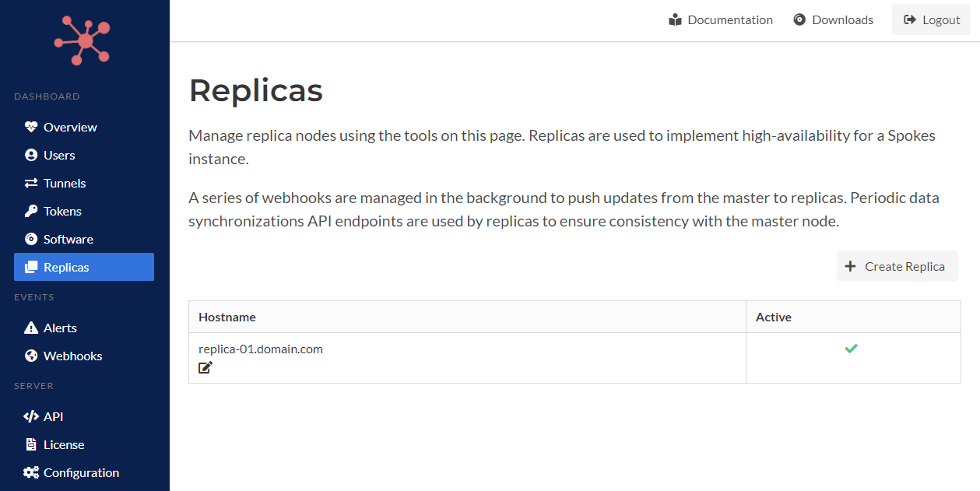Open the Downloads link
The image size is (980, 491).
pyautogui.click(x=833, y=20)
